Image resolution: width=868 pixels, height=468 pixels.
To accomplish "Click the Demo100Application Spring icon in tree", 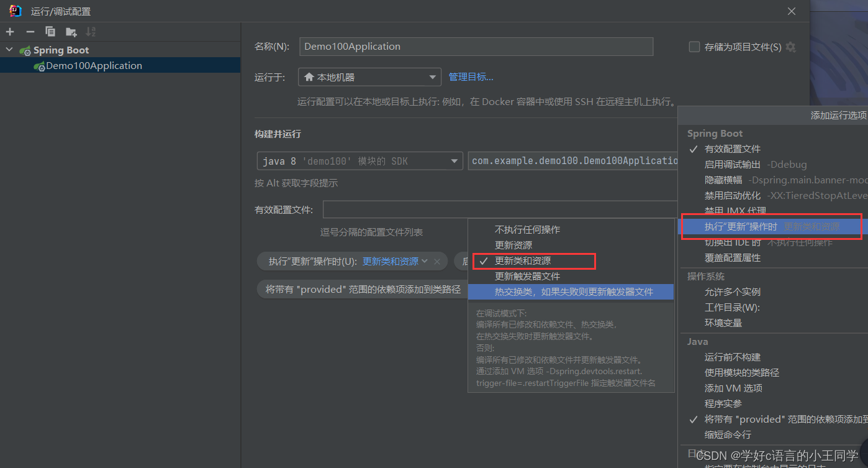I will pos(39,66).
